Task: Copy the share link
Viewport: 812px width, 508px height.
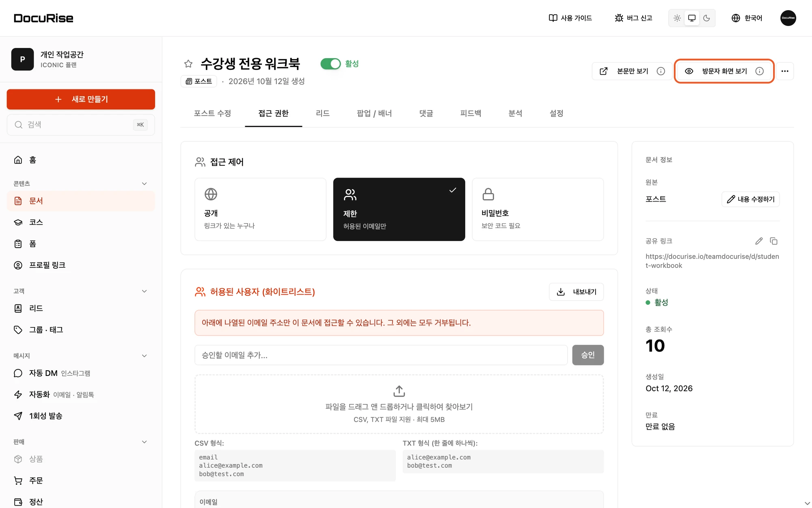Action: (x=773, y=241)
